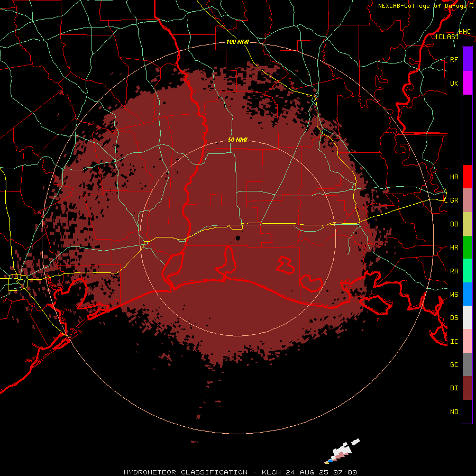476x476 pixels.
Task: Click the BD legend text label
Action: click(x=454, y=224)
